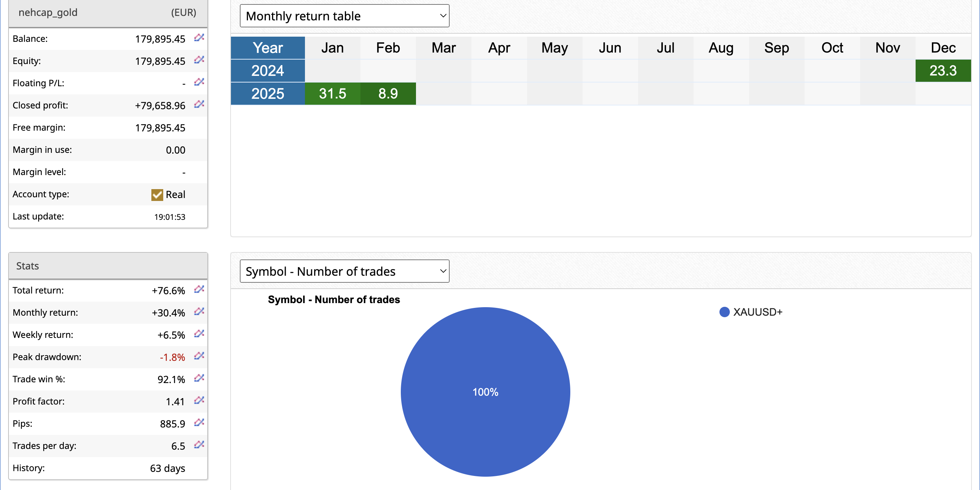Click the December 2024 return cell 23.3
Image resolution: width=980 pixels, height=490 pixels.
coord(943,71)
